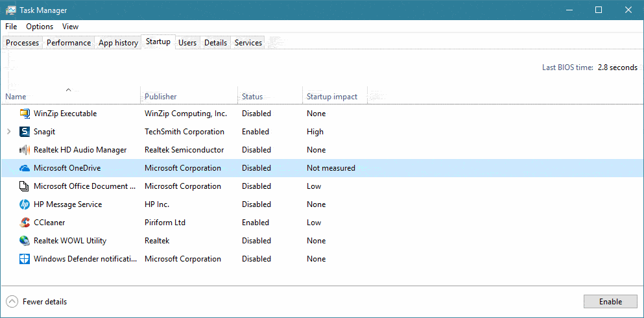Screen dimensions: 644x318
Task: Switch to the Details tab
Action: point(215,43)
